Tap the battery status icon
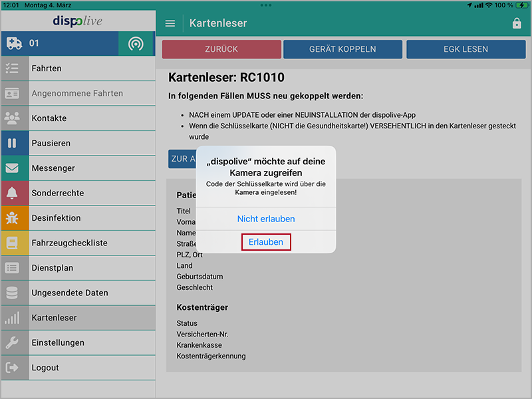This screenshot has width=532, height=399. click(x=521, y=5)
